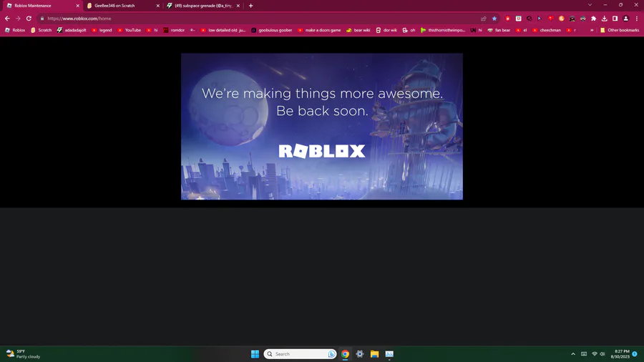Click the address bar URL field

pos(262,19)
